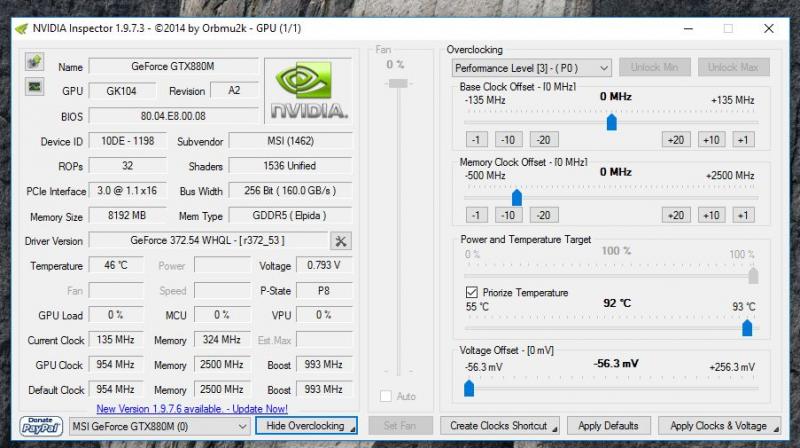Click the temperature target slider handle

tap(747, 328)
